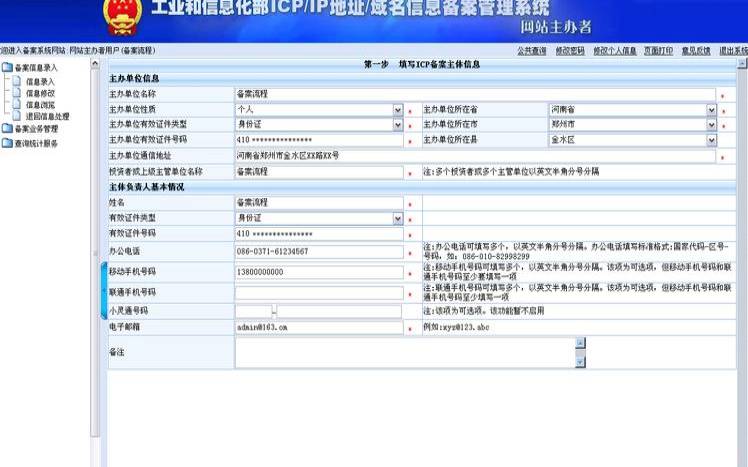This screenshot has height=467, width=748.
Task: Click the folder icon beside 备案业务管理
Action: pos(7,129)
